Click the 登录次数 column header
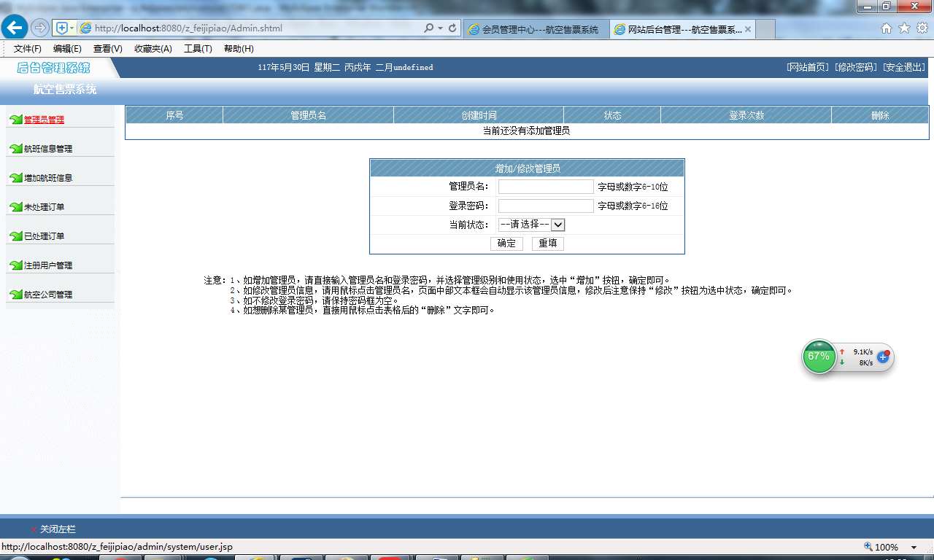This screenshot has height=560, width=934. click(x=746, y=115)
